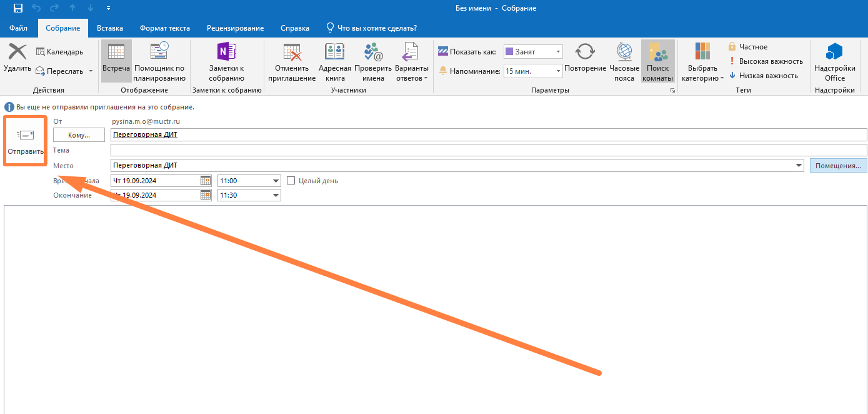
Task: Switch to the Insert ribbon tab
Action: click(x=110, y=28)
